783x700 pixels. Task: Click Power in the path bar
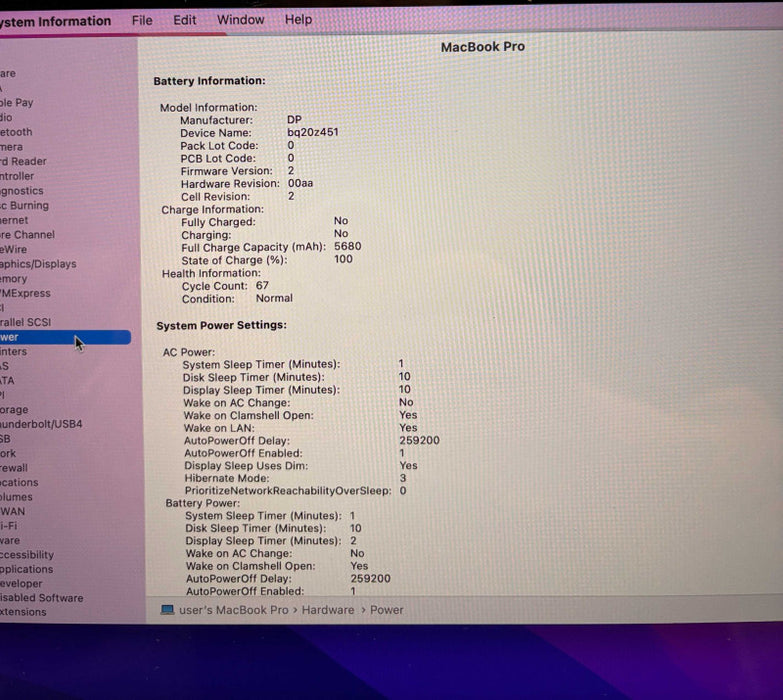tap(387, 610)
